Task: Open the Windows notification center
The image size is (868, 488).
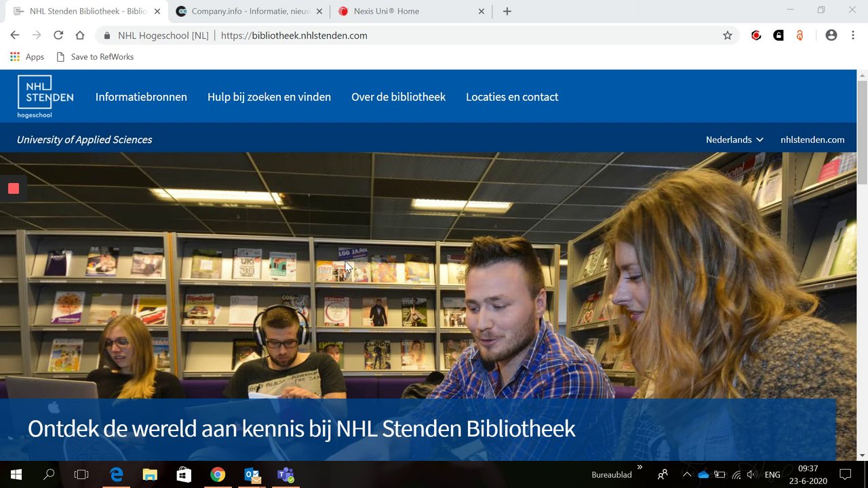Action: 846,474
